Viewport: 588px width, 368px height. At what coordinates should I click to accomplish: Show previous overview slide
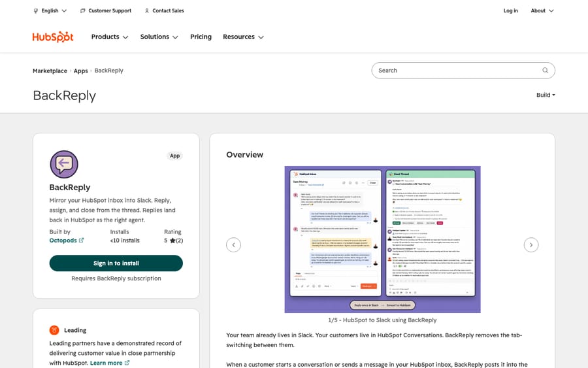(x=233, y=245)
